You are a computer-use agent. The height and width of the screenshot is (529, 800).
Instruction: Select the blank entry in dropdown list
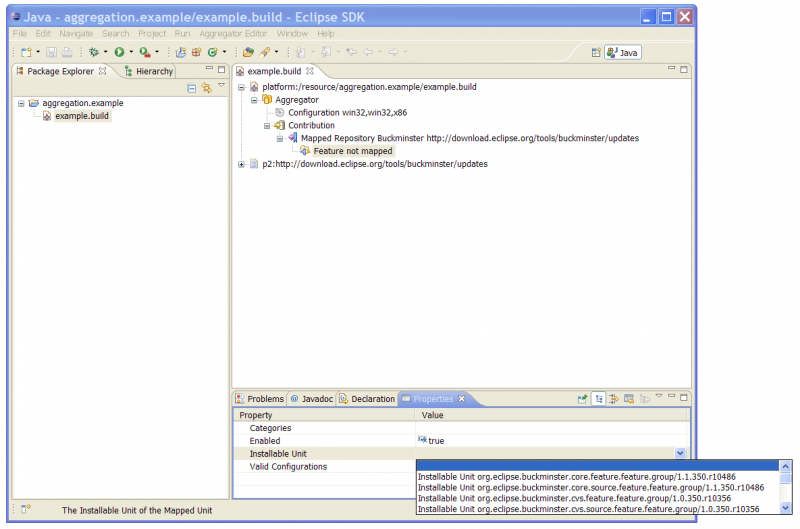coord(598,466)
